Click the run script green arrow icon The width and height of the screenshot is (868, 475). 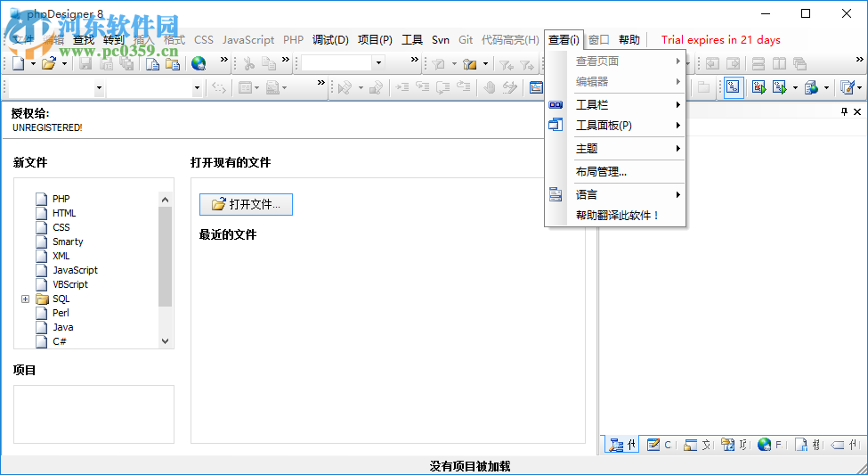point(780,87)
